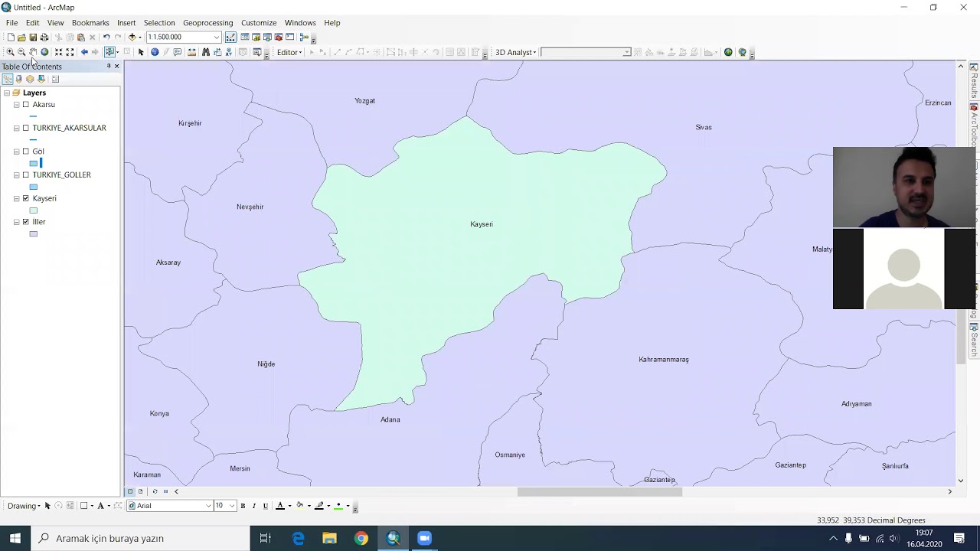Open the Arial font dropdown

point(208,506)
